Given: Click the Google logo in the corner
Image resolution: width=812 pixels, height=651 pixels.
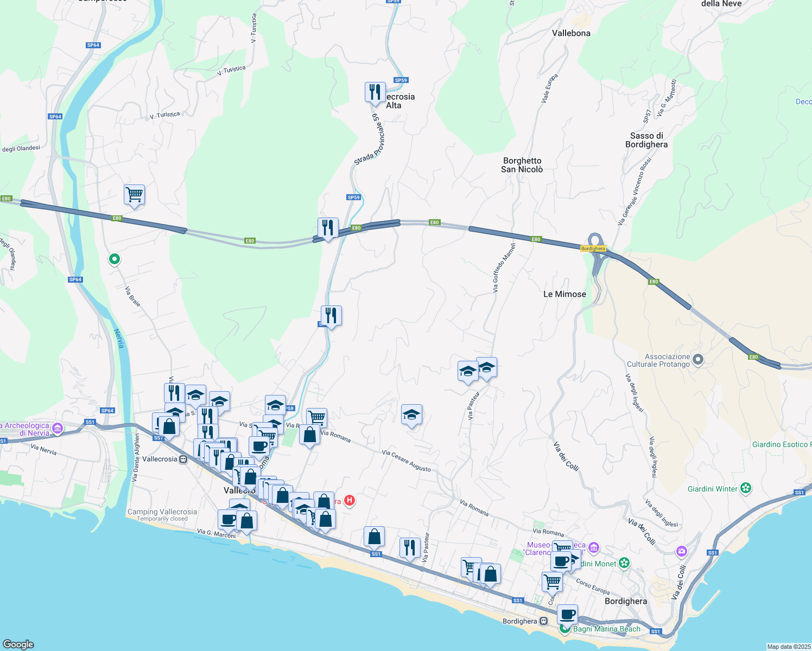Looking at the screenshot, I should (19, 644).
